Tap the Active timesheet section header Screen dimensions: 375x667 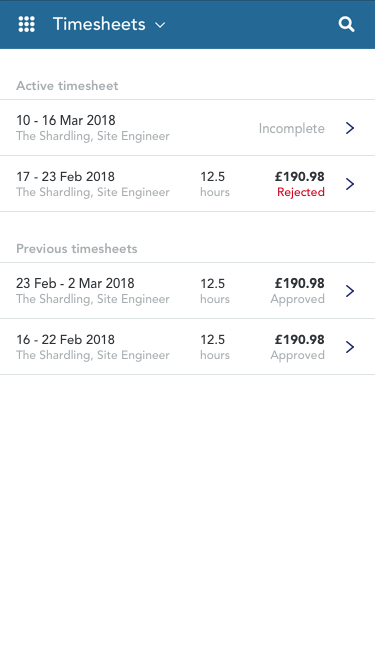click(x=67, y=86)
